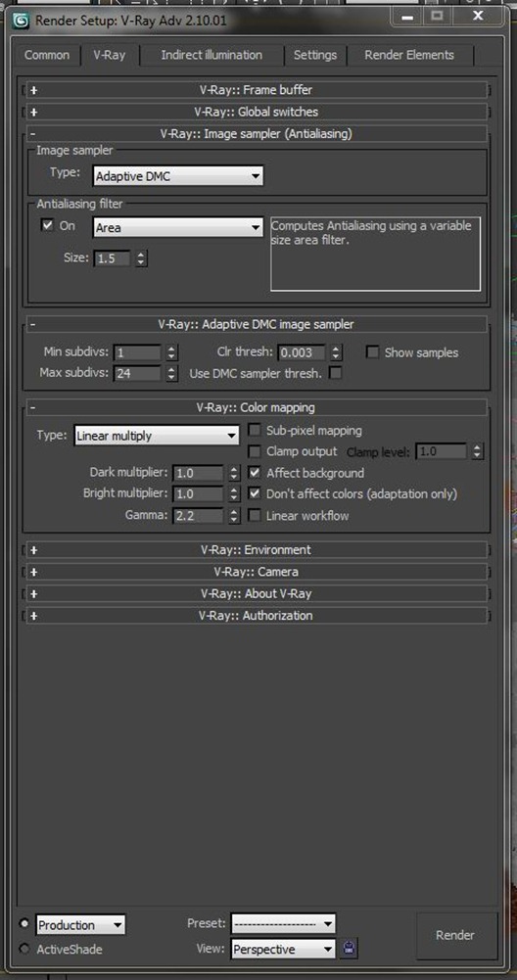517x980 pixels.
Task: Enable the Show samples checkbox
Action: pyautogui.click(x=373, y=352)
